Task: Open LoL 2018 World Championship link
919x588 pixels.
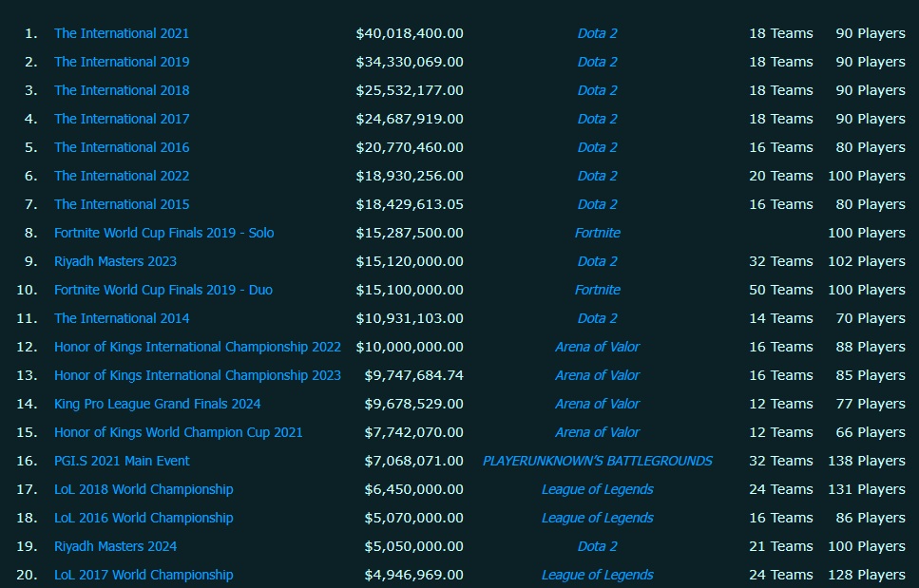Action: tap(144, 489)
